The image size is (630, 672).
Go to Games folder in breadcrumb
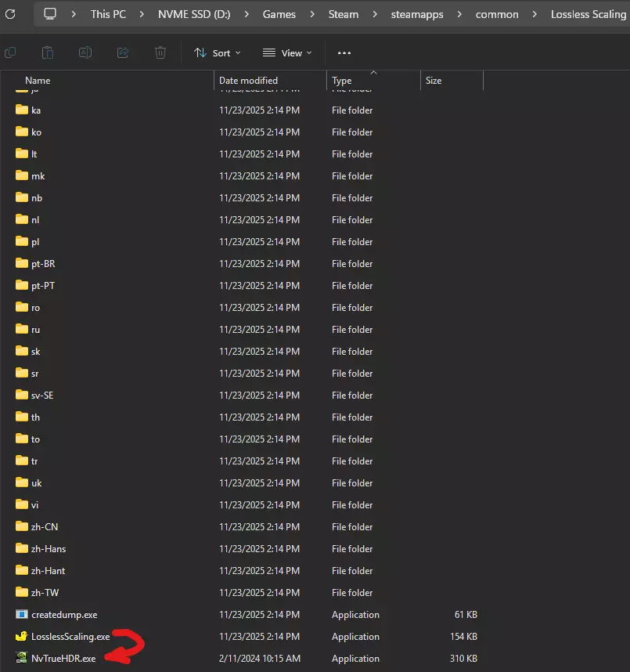[x=279, y=14]
